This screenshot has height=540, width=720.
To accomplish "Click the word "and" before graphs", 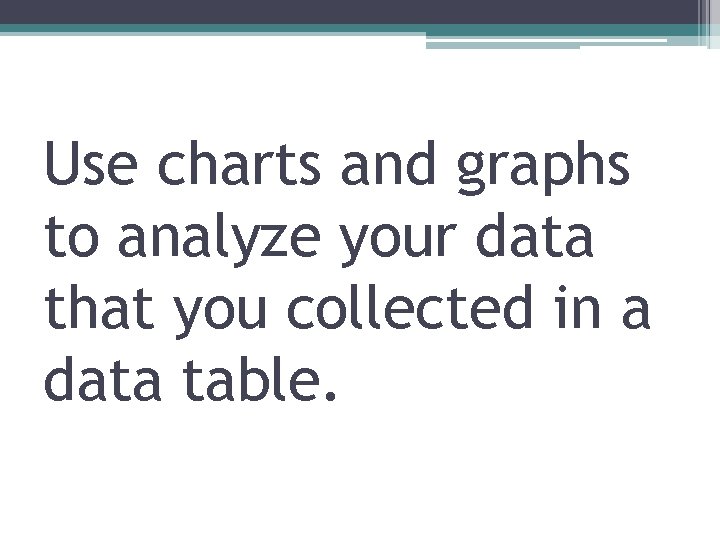I will click(388, 162).
